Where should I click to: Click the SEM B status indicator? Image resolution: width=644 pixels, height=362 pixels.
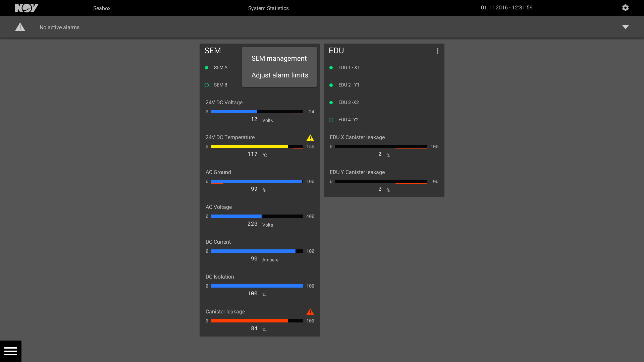click(x=207, y=85)
